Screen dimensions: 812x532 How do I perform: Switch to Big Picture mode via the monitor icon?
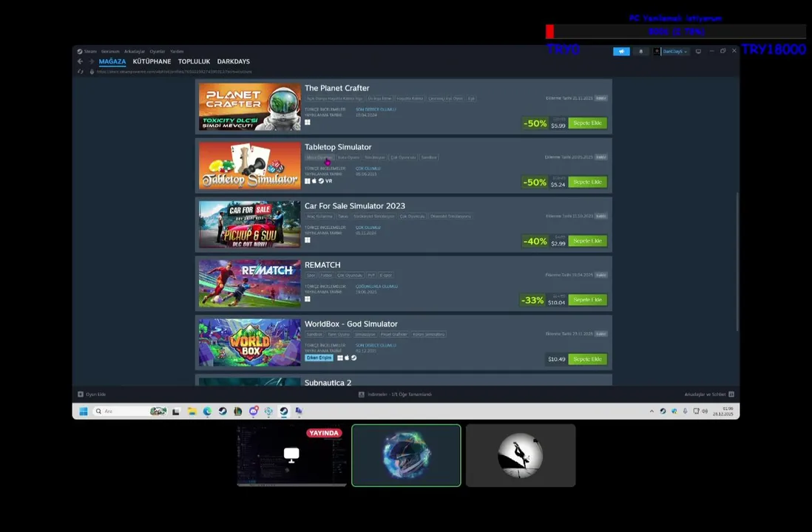coord(698,51)
